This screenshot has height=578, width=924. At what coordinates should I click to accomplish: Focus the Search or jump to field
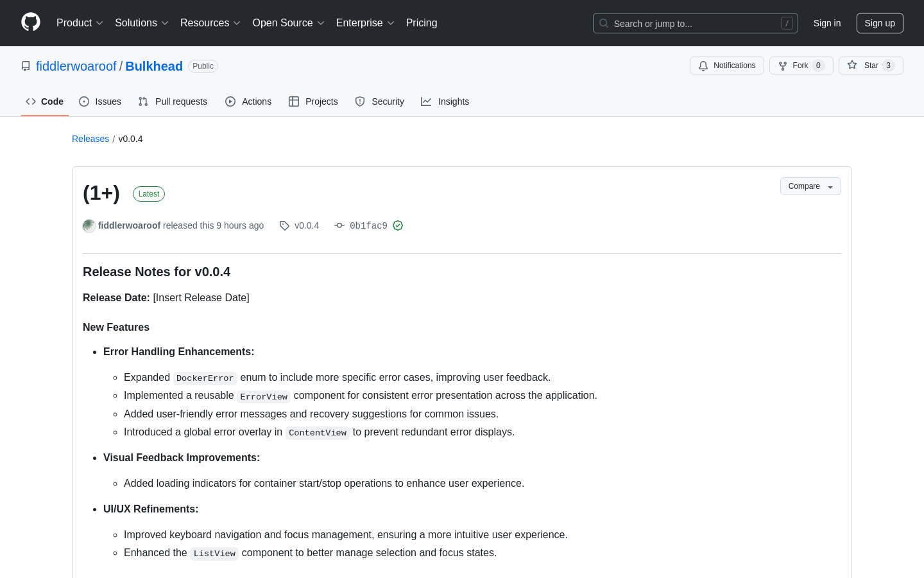[696, 23]
